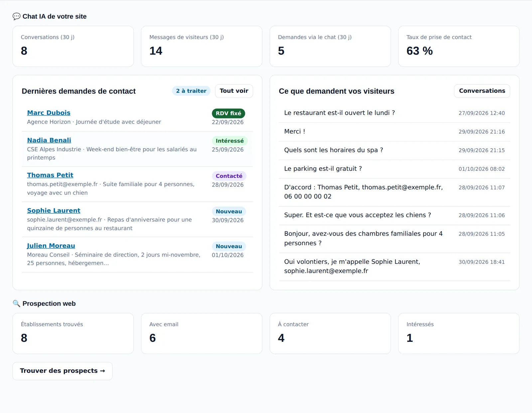Click the Contacté status badge

coord(229,176)
